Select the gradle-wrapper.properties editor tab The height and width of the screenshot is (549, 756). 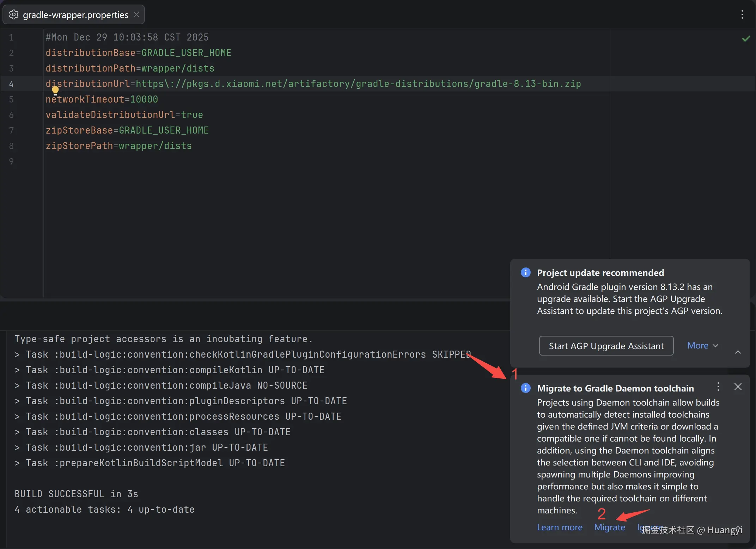click(x=75, y=15)
